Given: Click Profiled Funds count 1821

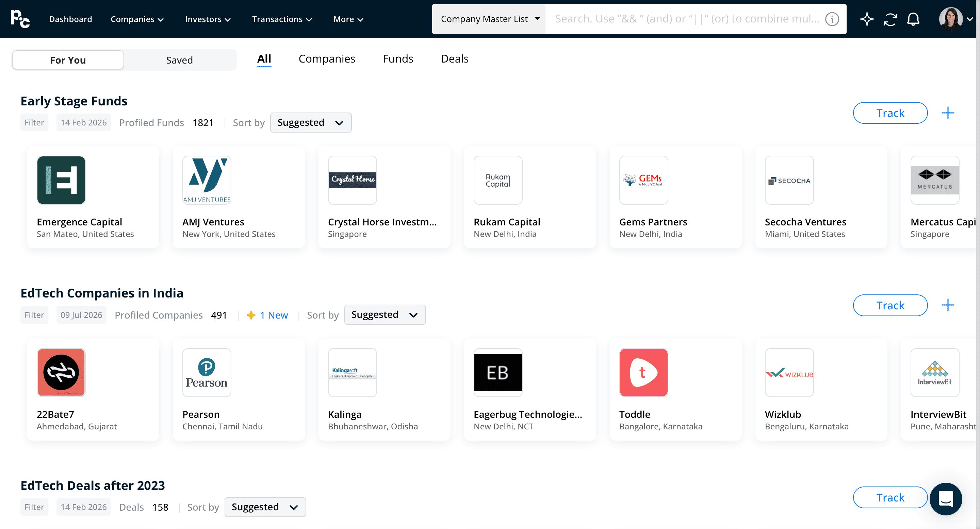Looking at the screenshot, I should coord(203,122).
